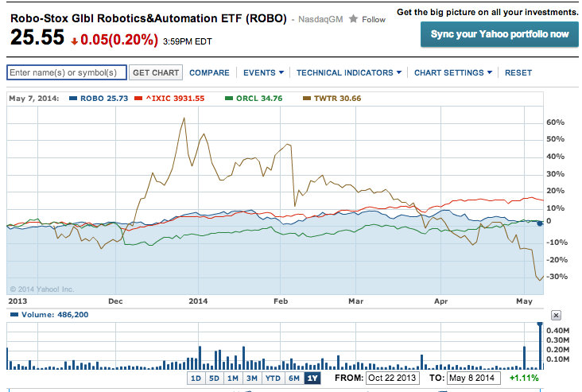Click the 0.05(0.20%) price change text
Viewport: 582px width, 392px height.
(x=118, y=40)
